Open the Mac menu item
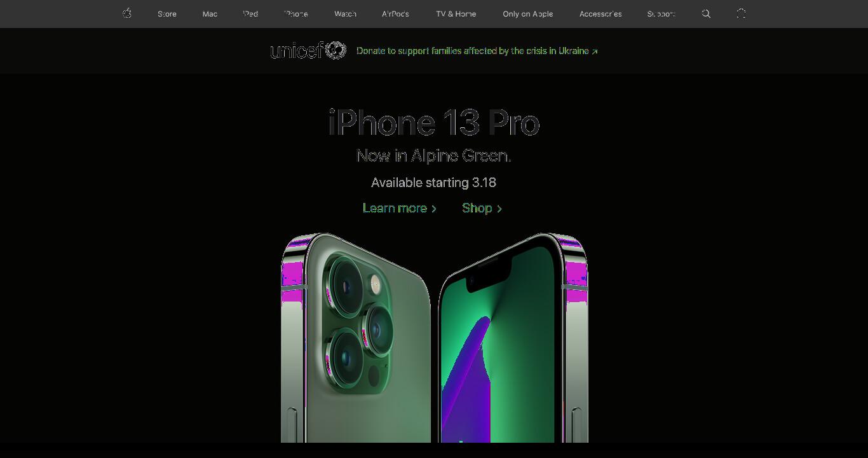This screenshot has height=458, width=868. pyautogui.click(x=210, y=14)
